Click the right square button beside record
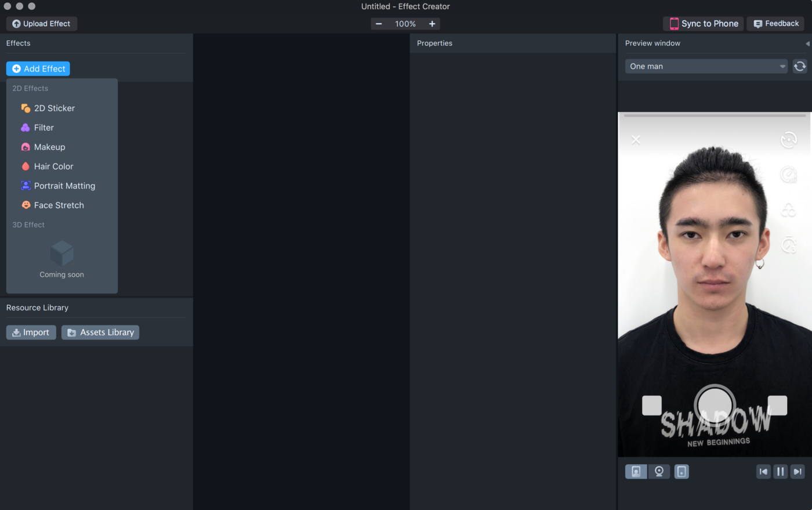The image size is (812, 510). tap(777, 406)
